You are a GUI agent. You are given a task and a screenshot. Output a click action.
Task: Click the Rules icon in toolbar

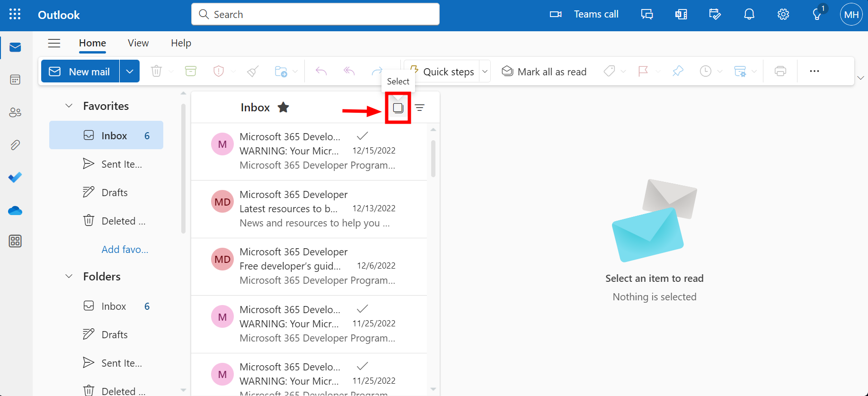(740, 71)
